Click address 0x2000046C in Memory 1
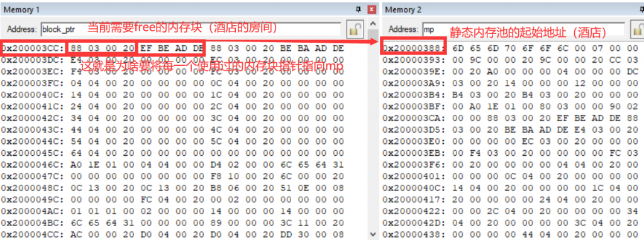This screenshot has height=240, width=644. click(33, 165)
